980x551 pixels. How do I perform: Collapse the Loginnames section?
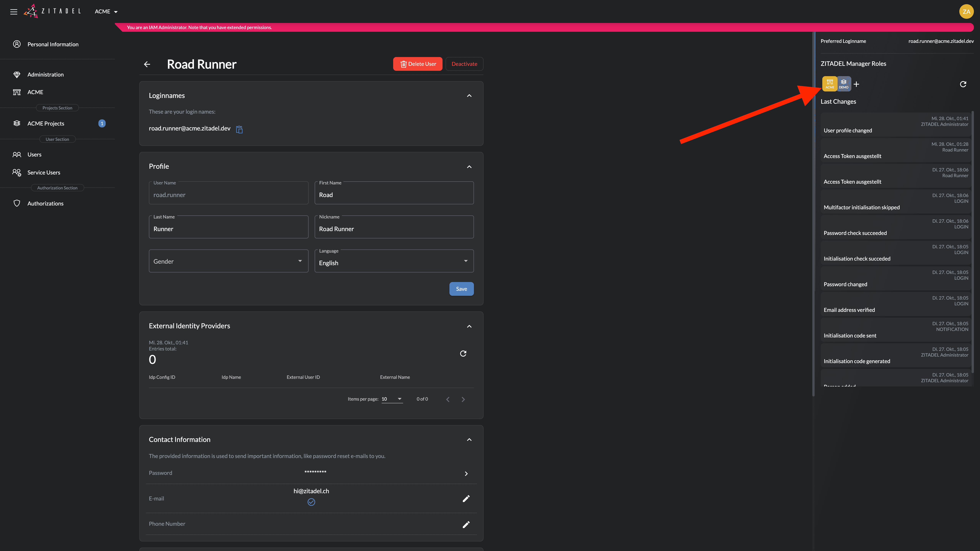[469, 96]
